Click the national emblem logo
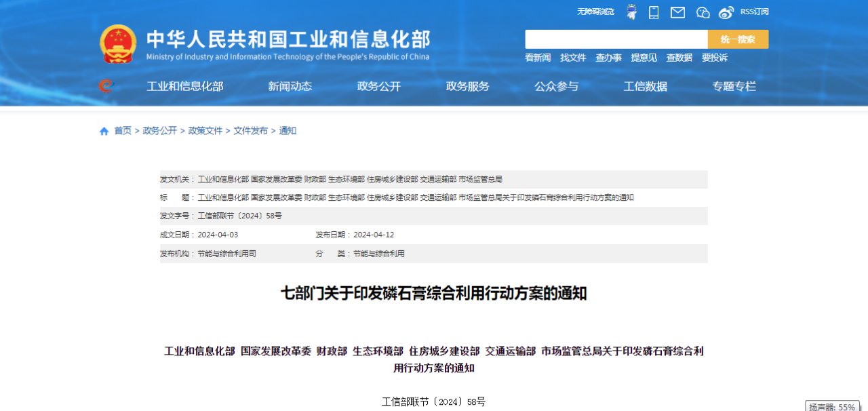Image resolution: width=868 pixels, height=411 pixels. tap(118, 44)
